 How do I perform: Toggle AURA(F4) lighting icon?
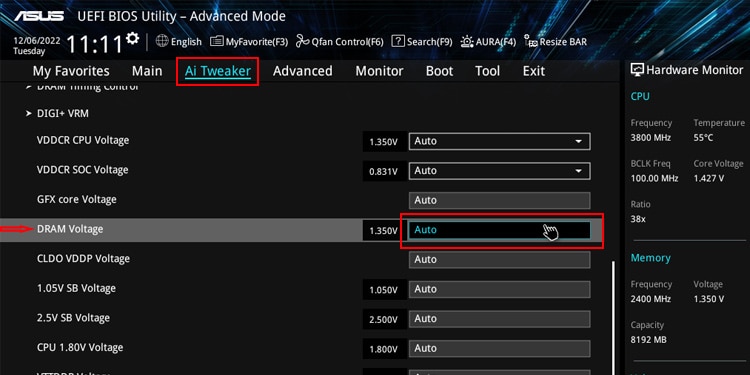[x=467, y=42]
